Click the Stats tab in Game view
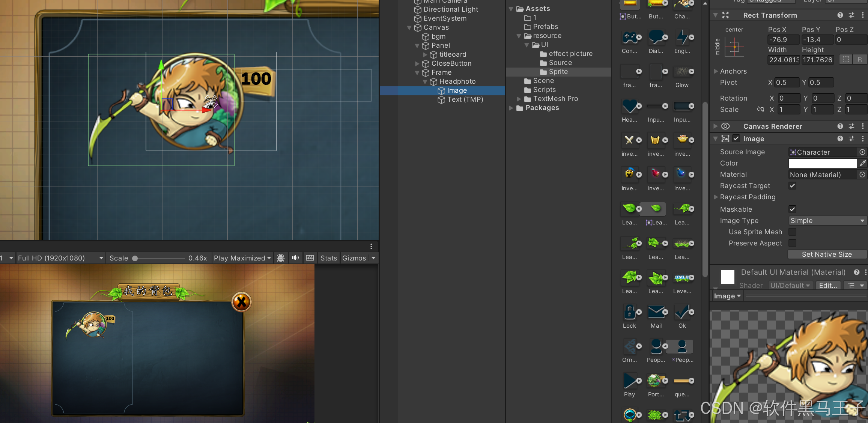This screenshot has height=423, width=868. click(328, 258)
